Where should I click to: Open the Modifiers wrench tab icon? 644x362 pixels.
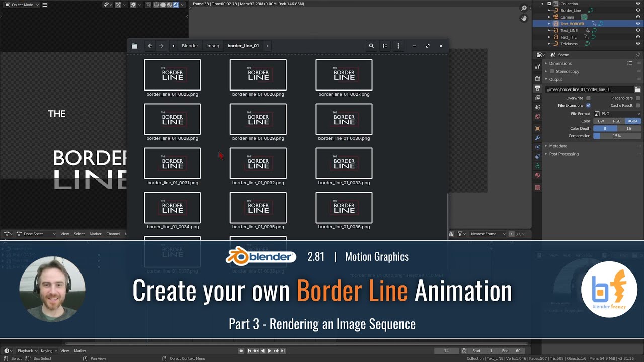(538, 138)
